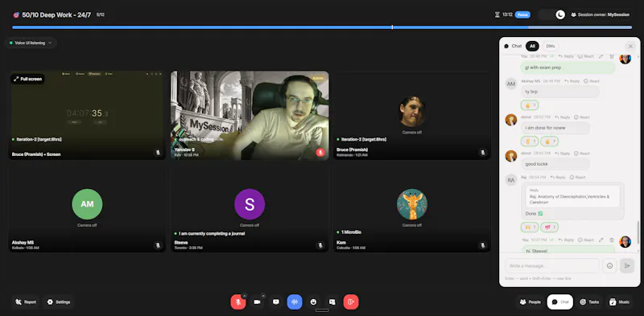Screen dimensions: 644x316
Task: Toggle thumbs-up reaction under 'ty brp'
Action: [530, 105]
